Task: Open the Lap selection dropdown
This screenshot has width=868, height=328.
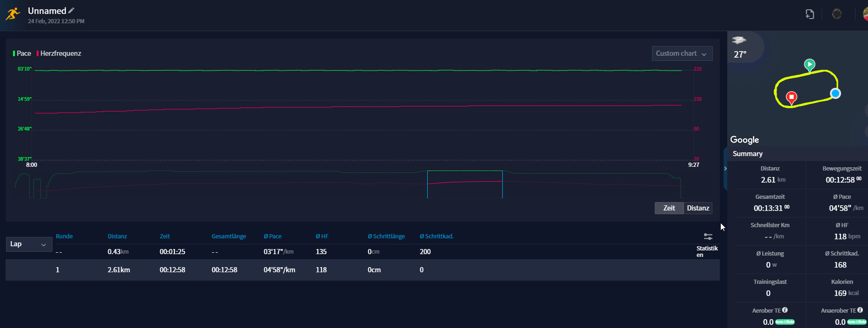Action: pos(28,244)
